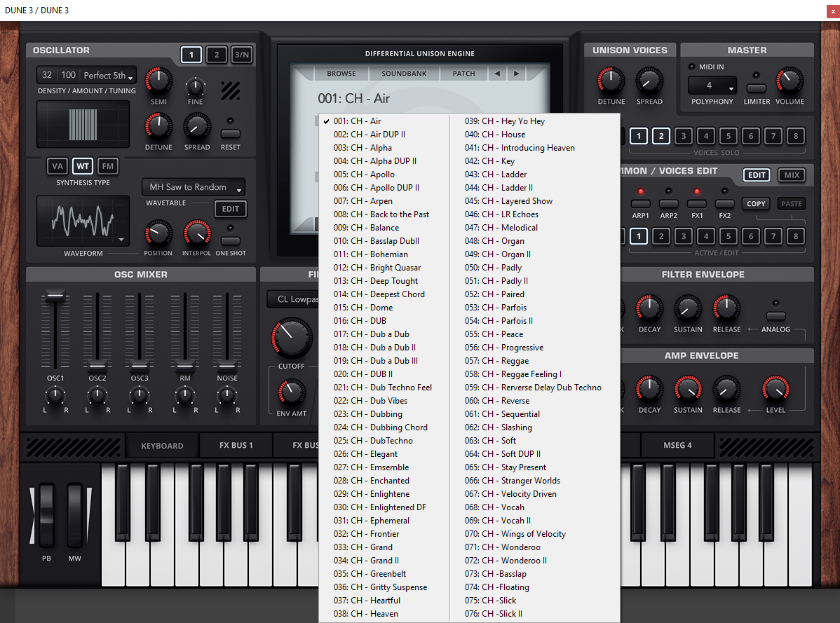Click the NOISE level fader

(x=227, y=367)
